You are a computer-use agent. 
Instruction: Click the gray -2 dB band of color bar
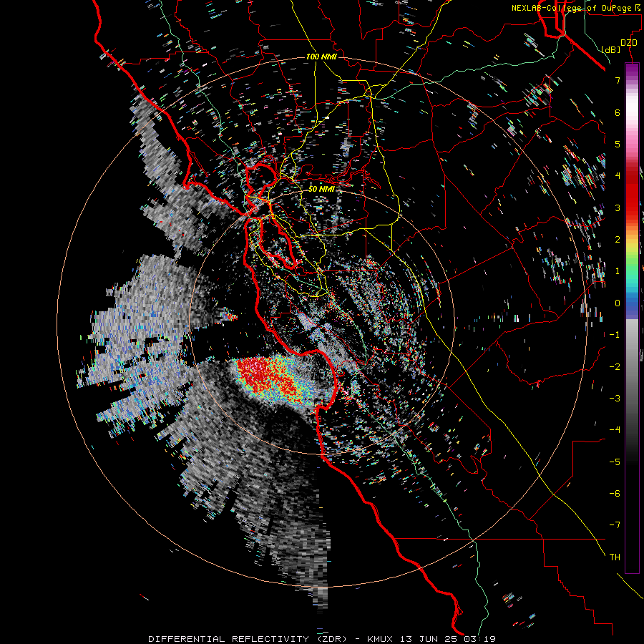coord(632,367)
